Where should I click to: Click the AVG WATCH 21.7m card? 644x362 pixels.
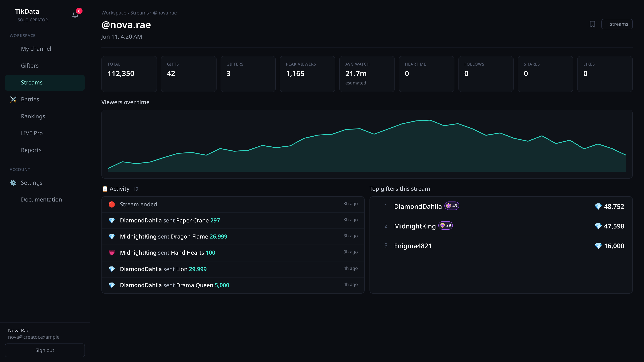(x=367, y=74)
